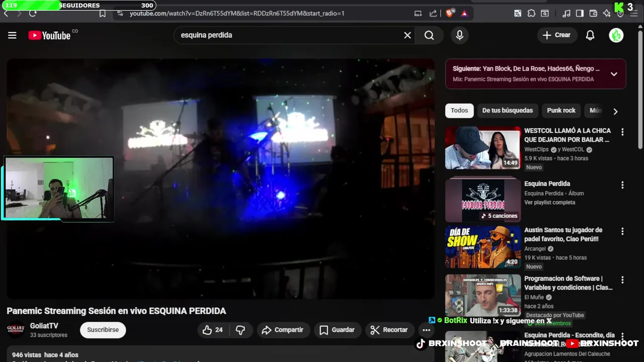644x362 pixels.
Task: Click Ver playlist completa link
Action: tap(549, 203)
